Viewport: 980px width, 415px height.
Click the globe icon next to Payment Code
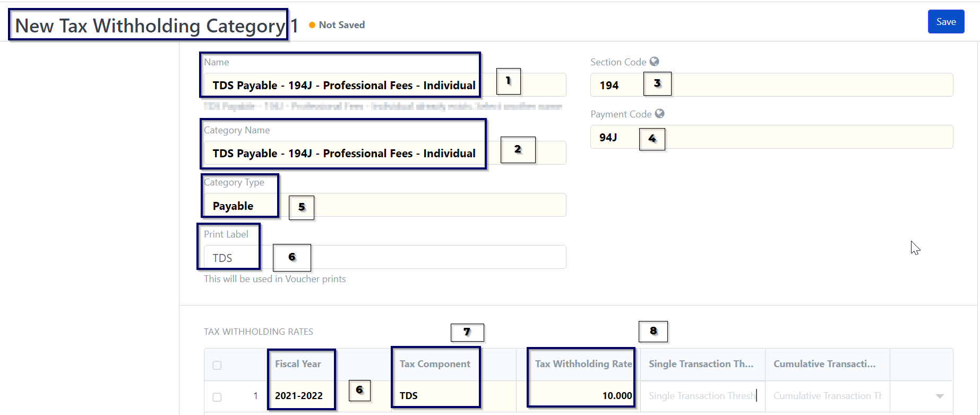pyautogui.click(x=660, y=114)
